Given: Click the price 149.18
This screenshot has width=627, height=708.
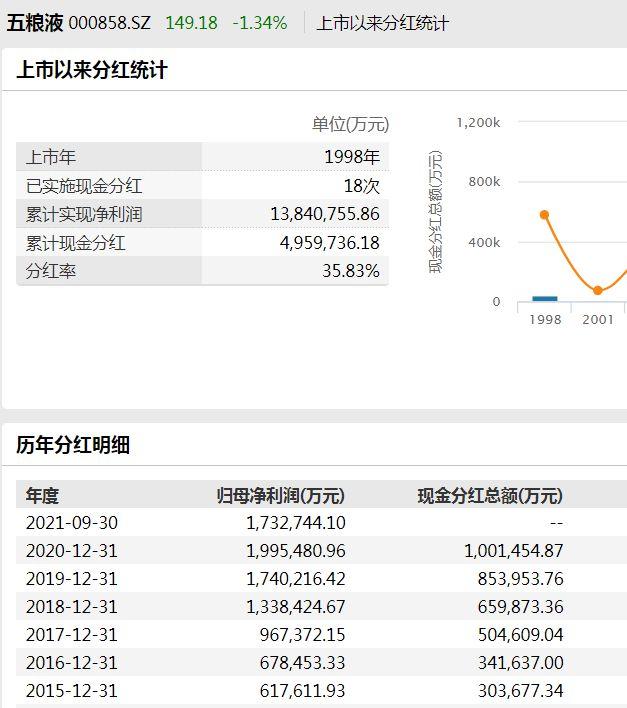Looking at the screenshot, I should pos(191,23).
